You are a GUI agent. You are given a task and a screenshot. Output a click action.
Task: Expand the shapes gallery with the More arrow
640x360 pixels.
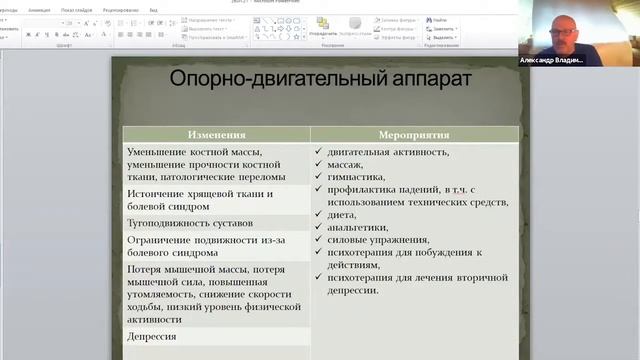click(304, 37)
